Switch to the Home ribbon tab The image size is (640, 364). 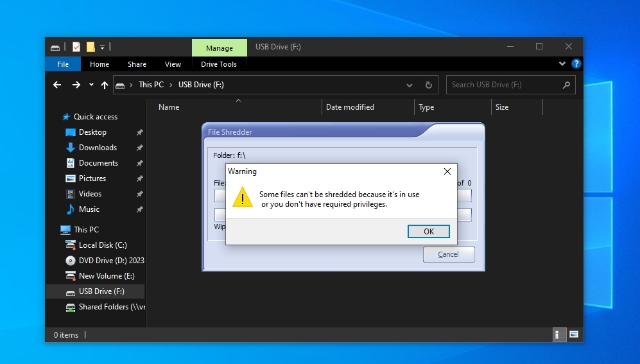pyautogui.click(x=99, y=64)
